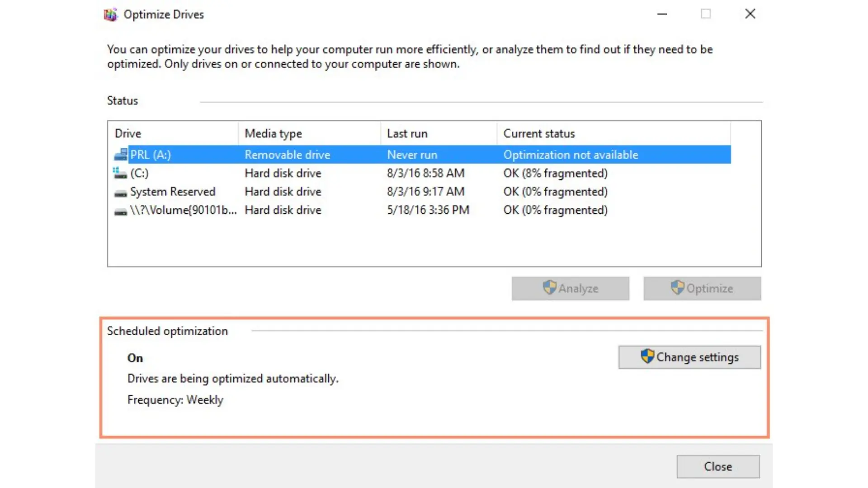Toggle scheduled optimization On setting
868x488 pixels.
click(689, 357)
